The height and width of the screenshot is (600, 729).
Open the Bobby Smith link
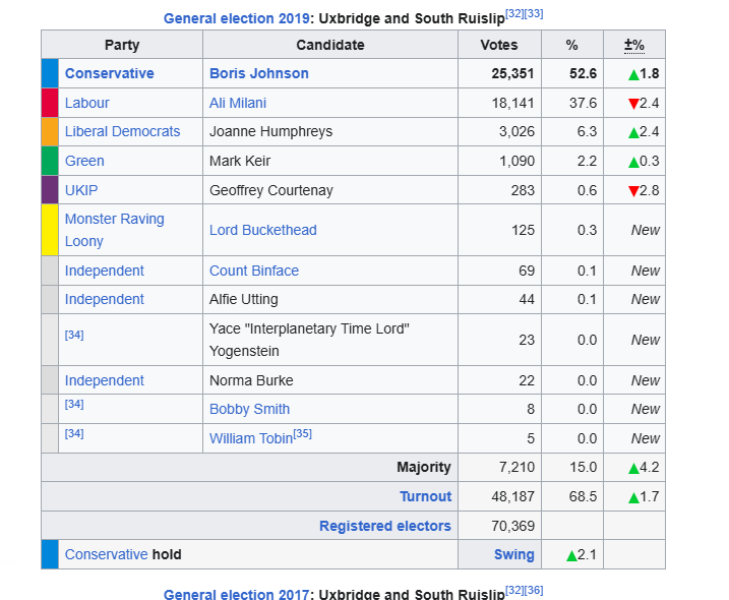click(x=249, y=409)
